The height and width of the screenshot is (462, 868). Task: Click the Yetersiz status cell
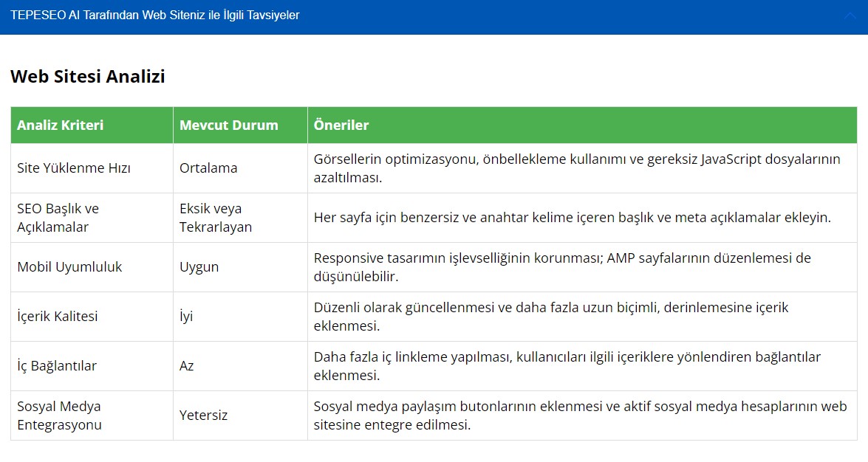pos(204,416)
